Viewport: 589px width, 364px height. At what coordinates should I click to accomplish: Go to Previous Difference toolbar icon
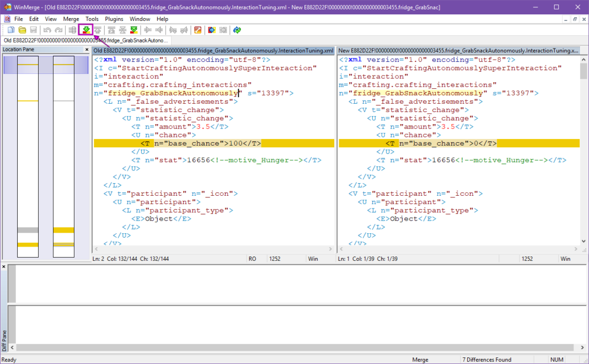coord(97,30)
